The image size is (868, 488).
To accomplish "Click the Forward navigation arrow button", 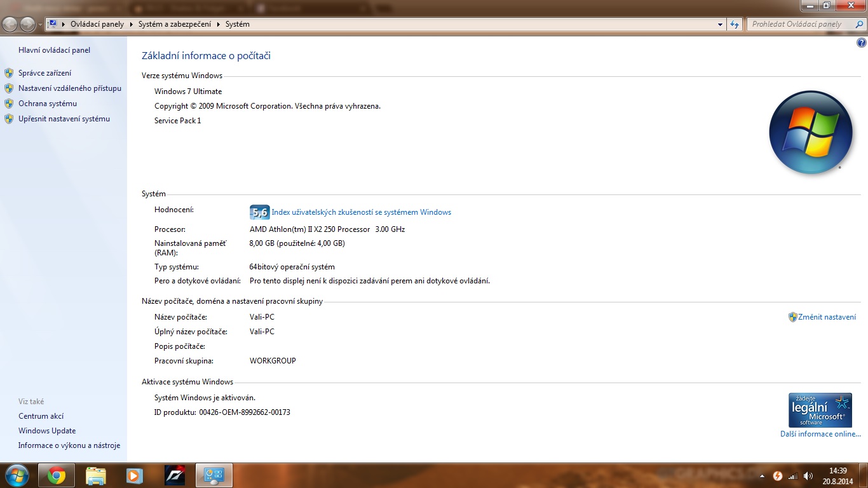I will 28,24.
